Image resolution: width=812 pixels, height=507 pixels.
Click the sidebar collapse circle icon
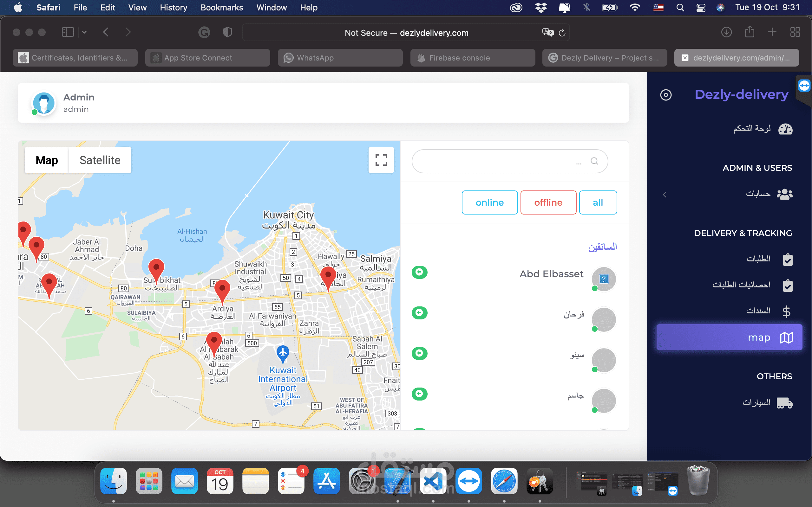coord(666,95)
